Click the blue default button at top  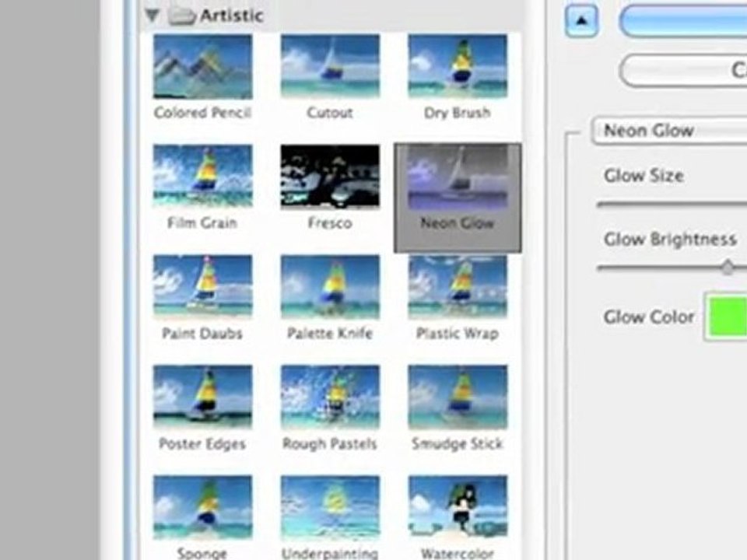click(x=683, y=21)
